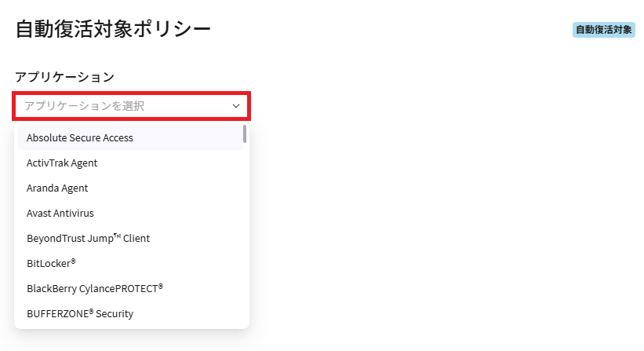This screenshot has height=351, width=644.
Task: Focus the アプリケーションを選択 input field
Action: coord(118,106)
